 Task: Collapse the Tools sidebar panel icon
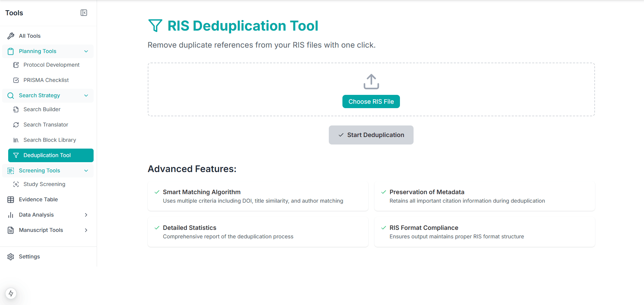point(84,13)
